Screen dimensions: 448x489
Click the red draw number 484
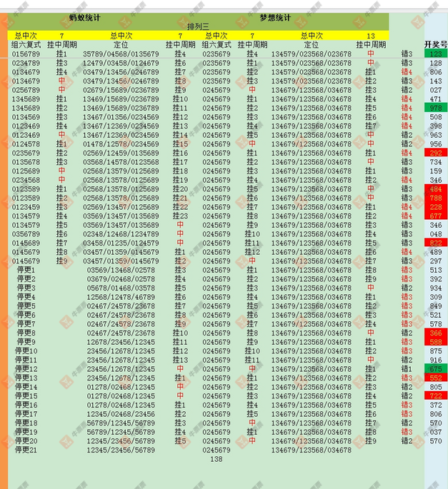[x=436, y=189]
